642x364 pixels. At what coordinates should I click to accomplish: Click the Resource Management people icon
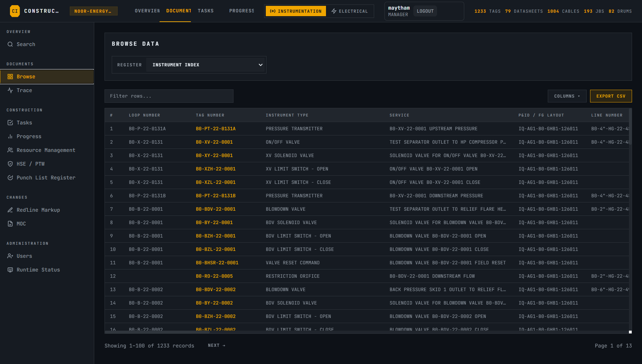[10, 150]
